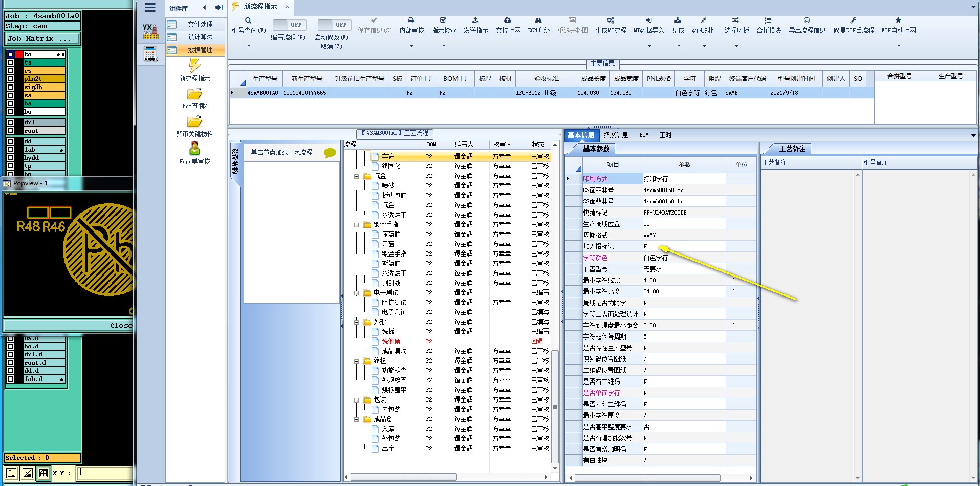Switch to 拓展信息 tab
980x486 pixels.
(616, 135)
